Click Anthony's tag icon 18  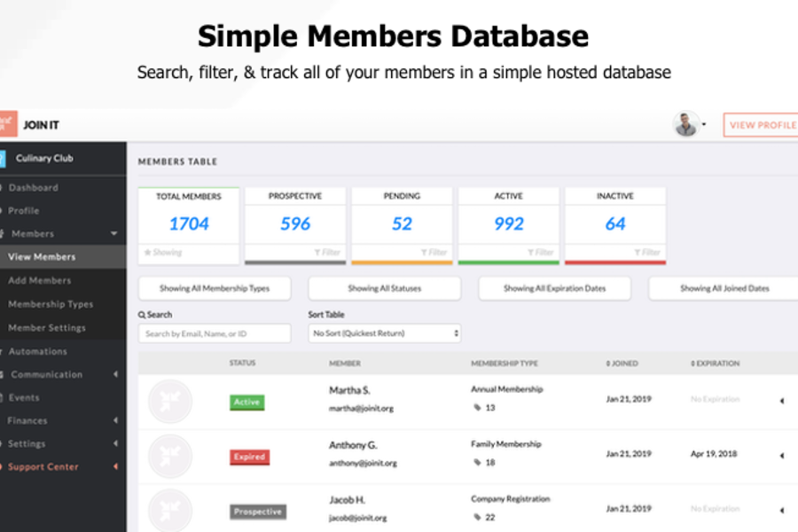tap(477, 462)
